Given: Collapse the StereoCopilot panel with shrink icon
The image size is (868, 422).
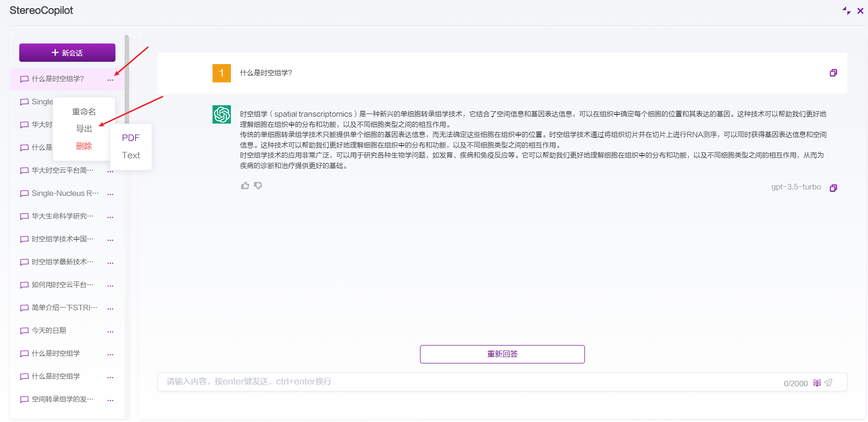Looking at the screenshot, I should (x=846, y=11).
